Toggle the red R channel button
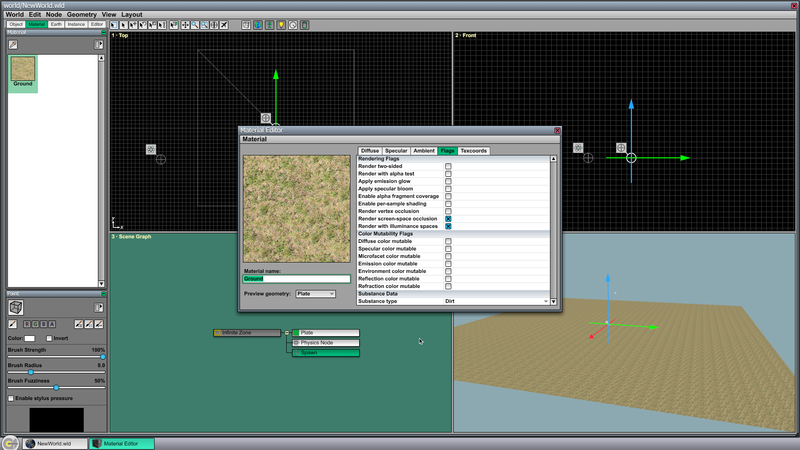Viewport: 800px width, 450px height. point(27,324)
